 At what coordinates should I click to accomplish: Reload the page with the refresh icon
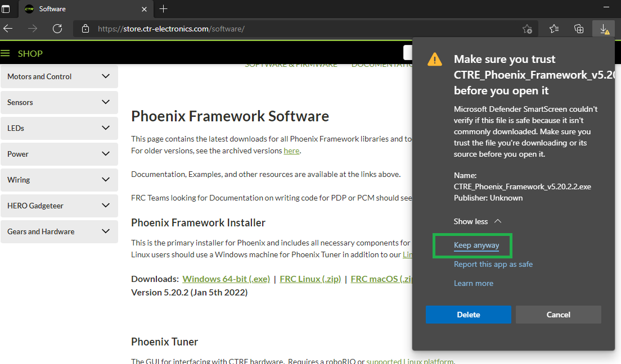tap(57, 29)
